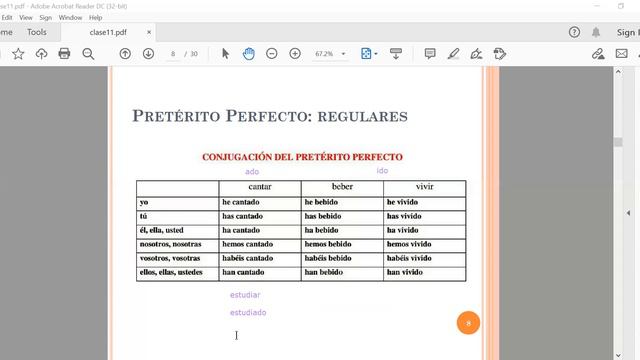
Task: Open the Help menu
Action: click(x=96, y=18)
